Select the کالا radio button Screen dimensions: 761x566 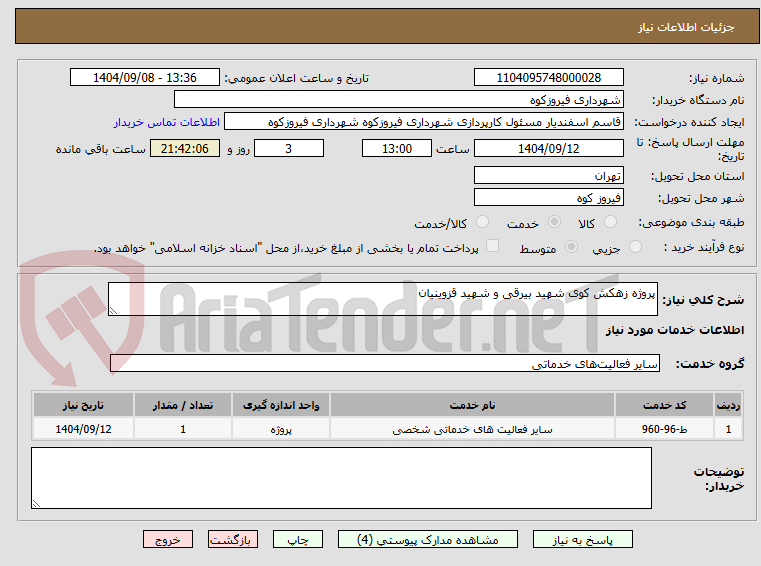(x=610, y=222)
